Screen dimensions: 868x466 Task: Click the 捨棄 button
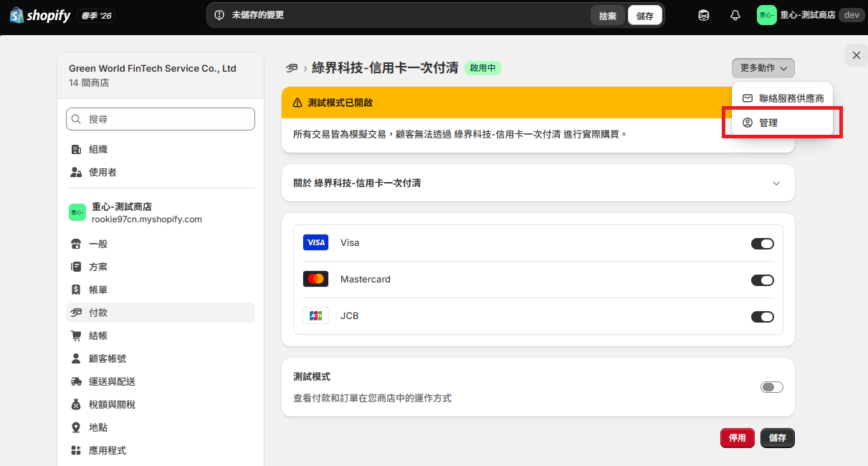(x=608, y=16)
